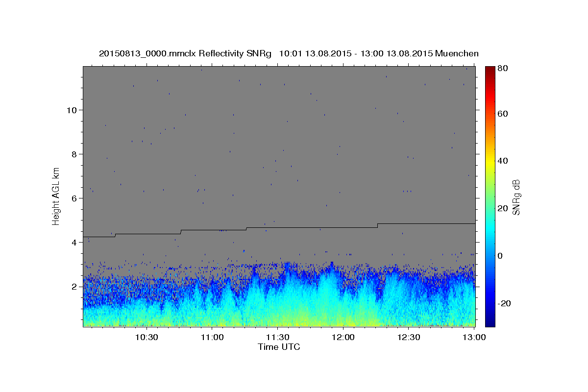This screenshot has width=588, height=392.
Task: Click the height tick label 6
Action: (73, 198)
